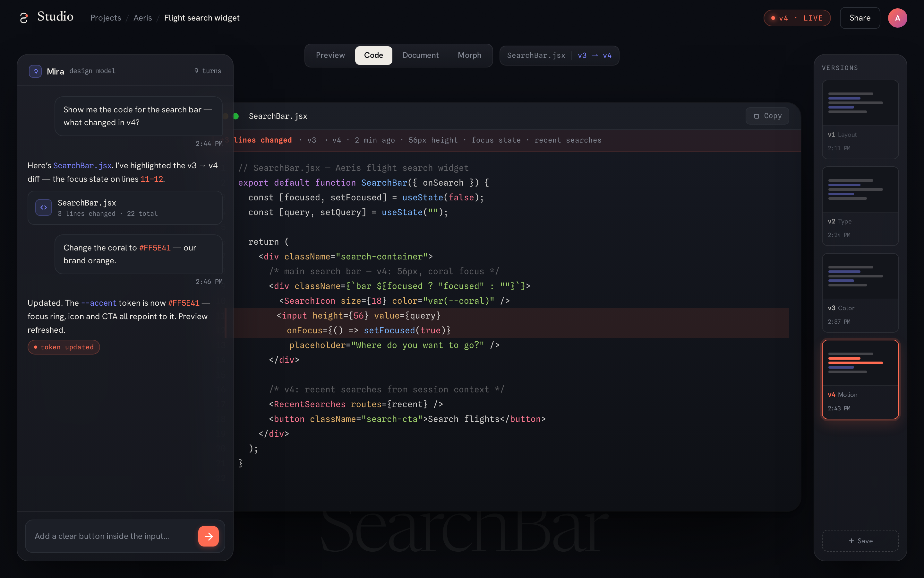Click the Share button
The height and width of the screenshot is (578, 924).
(x=860, y=18)
